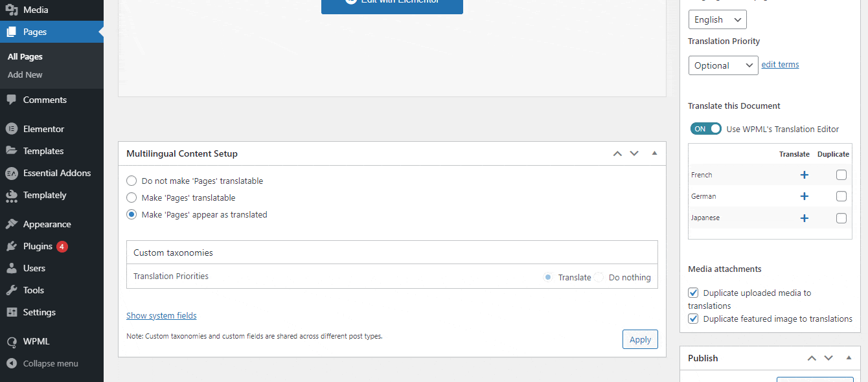
Task: Click the plus to translate into French
Action: 804,175
